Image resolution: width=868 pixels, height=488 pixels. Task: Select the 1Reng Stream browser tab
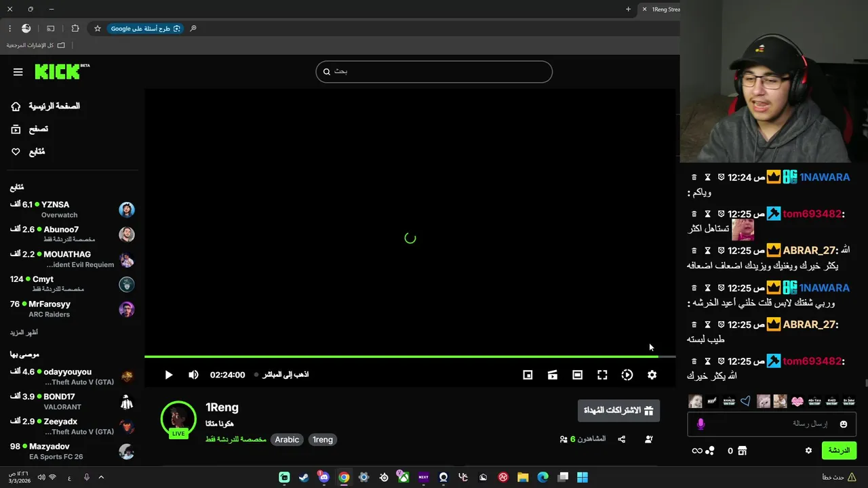(659, 9)
